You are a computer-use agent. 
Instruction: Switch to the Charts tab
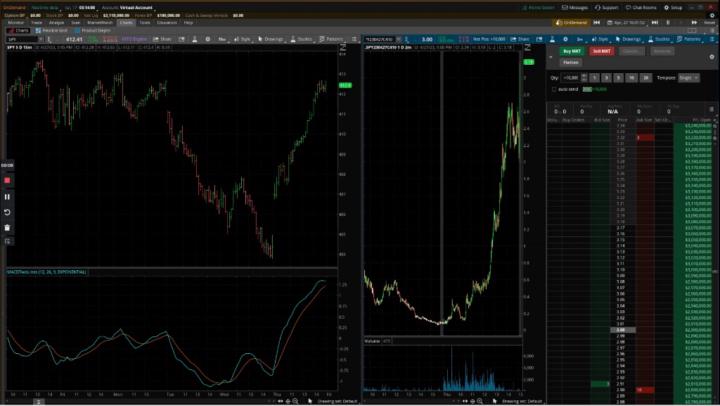coord(127,22)
